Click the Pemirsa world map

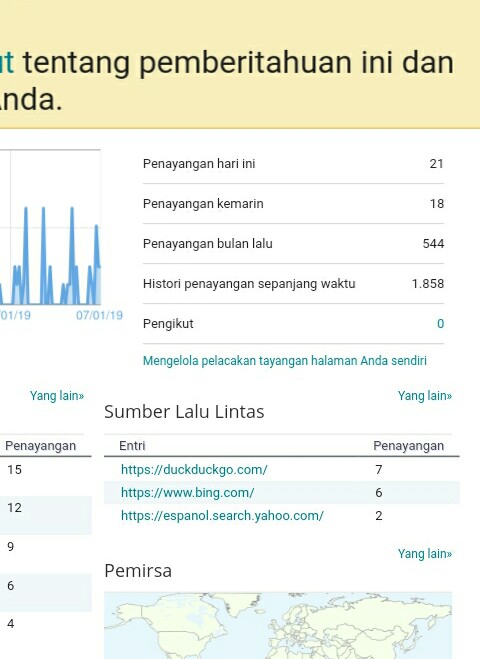(x=278, y=625)
